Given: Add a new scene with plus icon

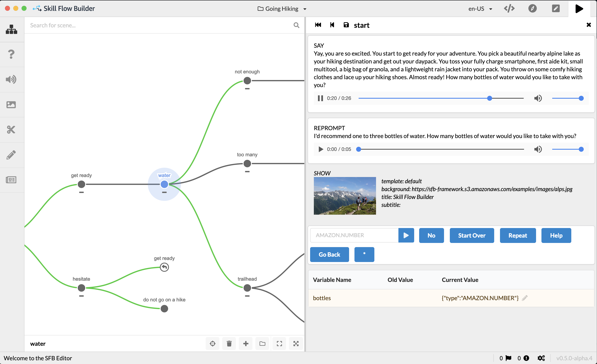Looking at the screenshot, I should pos(246,343).
